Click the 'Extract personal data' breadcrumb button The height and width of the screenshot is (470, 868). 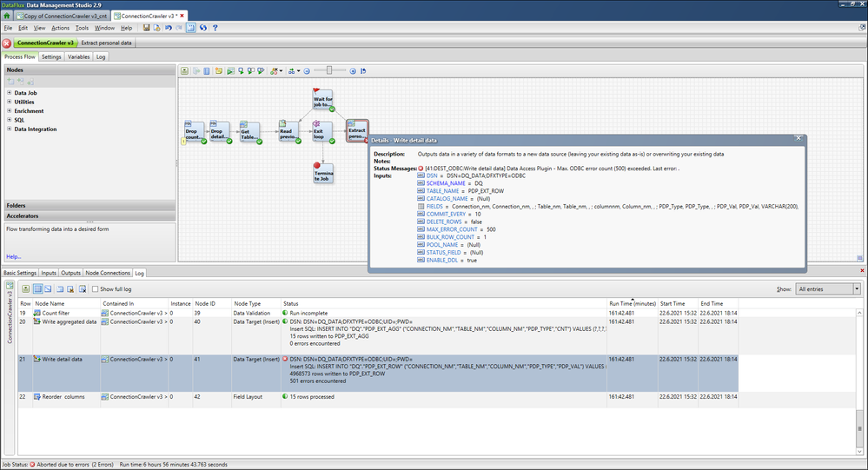coord(107,43)
